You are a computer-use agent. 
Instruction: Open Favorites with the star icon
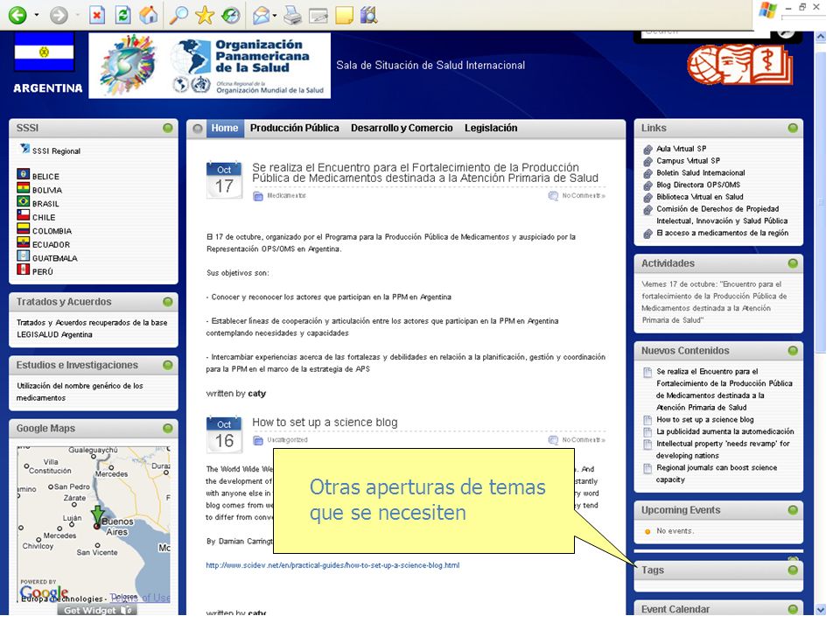(x=205, y=15)
